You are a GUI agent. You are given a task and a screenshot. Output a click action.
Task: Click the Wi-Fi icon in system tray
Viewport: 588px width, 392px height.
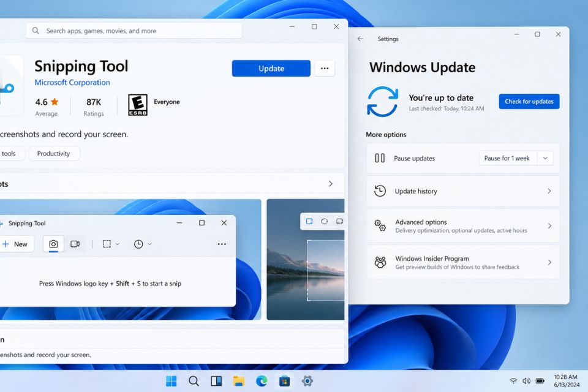513,381
